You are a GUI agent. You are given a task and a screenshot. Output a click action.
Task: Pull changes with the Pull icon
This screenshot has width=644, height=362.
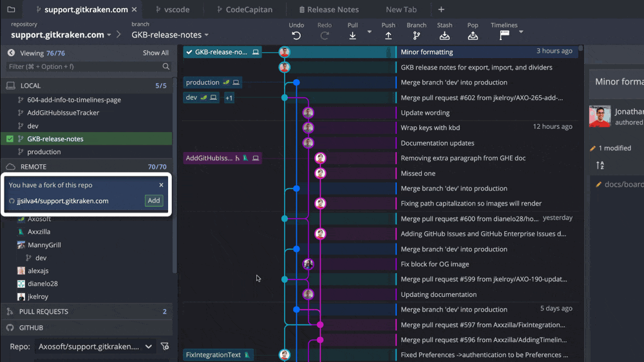coord(352,35)
